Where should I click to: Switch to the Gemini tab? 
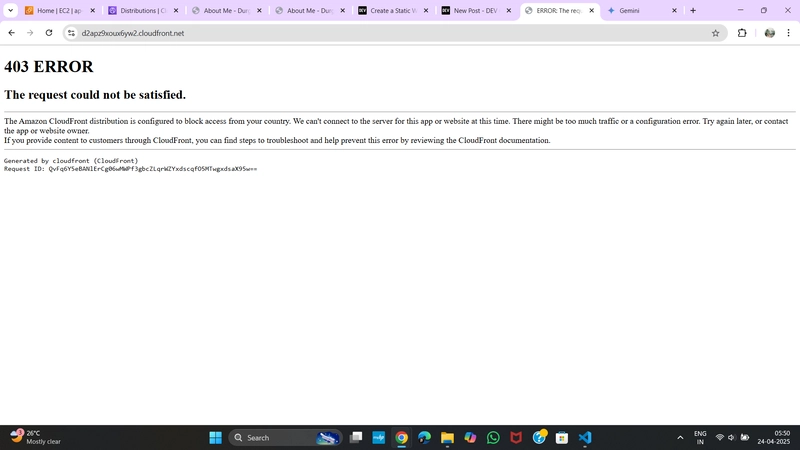(x=642, y=10)
